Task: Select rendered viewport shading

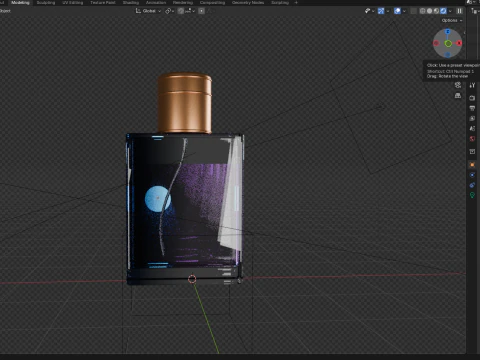Action: pos(443,11)
